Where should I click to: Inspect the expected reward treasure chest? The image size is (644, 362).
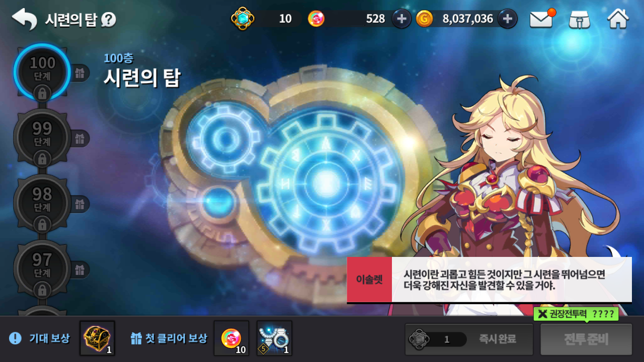click(97, 338)
